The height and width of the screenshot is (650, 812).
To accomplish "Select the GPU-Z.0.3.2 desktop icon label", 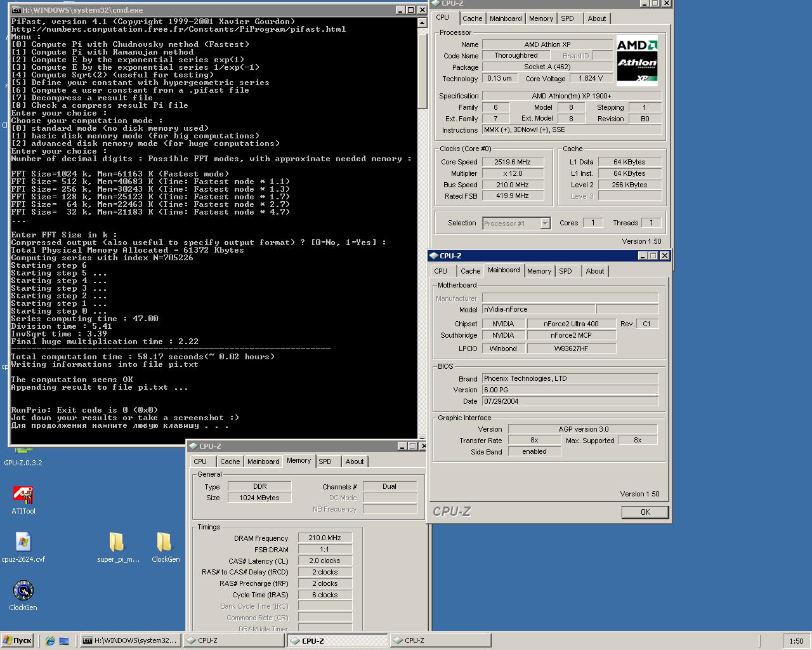I will (23, 463).
